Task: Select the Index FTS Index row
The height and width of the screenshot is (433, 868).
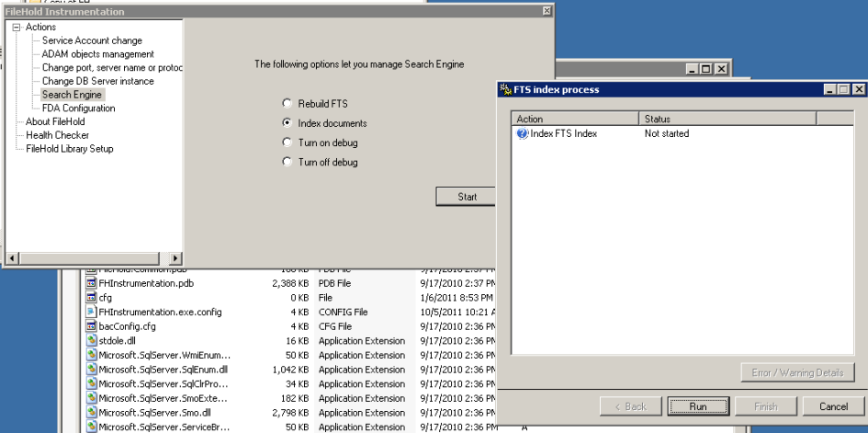Action: (682, 133)
